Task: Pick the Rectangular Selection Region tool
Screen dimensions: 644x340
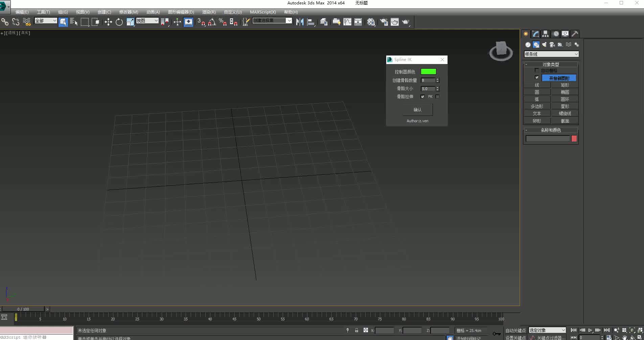Action: 85,22
